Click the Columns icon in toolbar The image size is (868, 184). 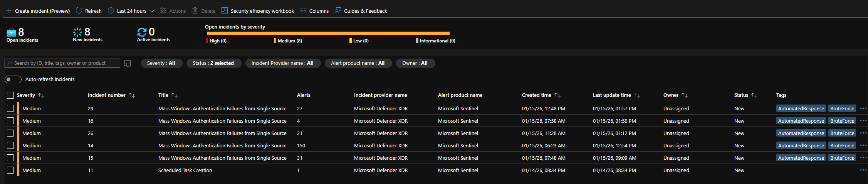[303, 11]
